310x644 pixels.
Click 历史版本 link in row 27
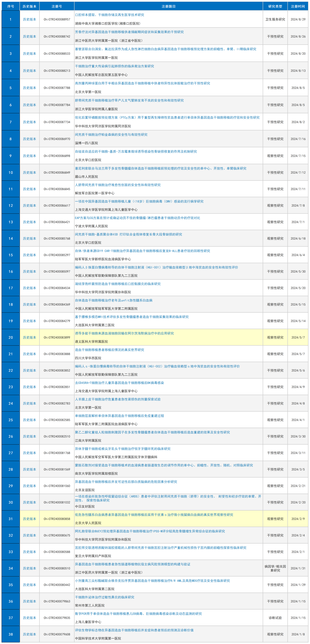(29, 453)
